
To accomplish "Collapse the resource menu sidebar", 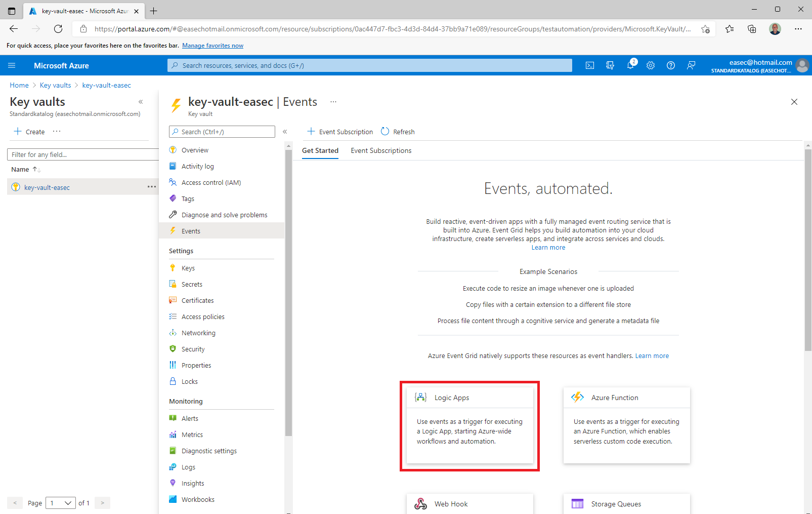I will pos(285,132).
